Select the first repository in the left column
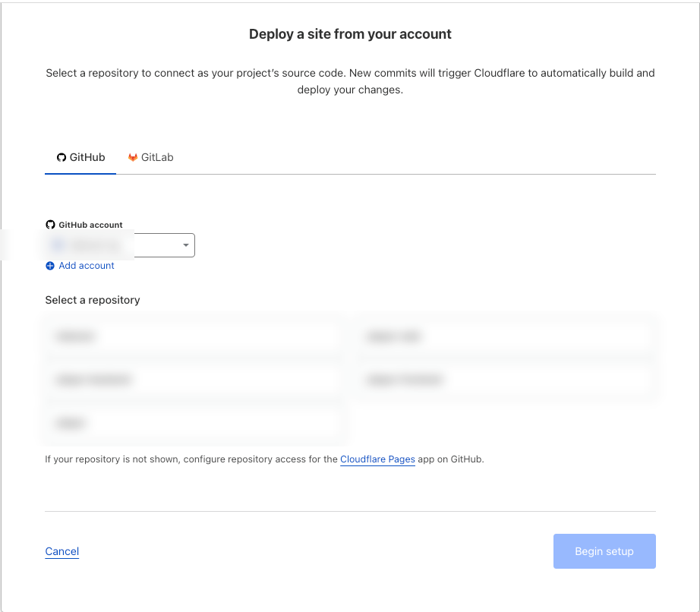 192,336
